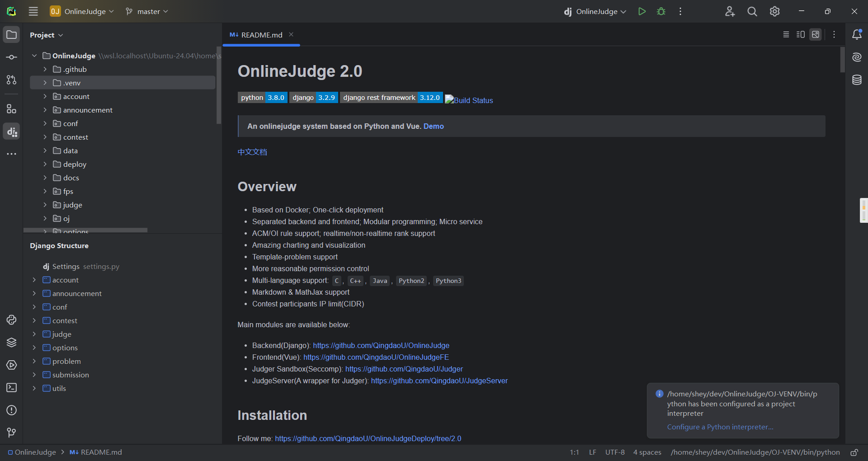Switch to Markdown editor-only view

pyautogui.click(x=786, y=35)
